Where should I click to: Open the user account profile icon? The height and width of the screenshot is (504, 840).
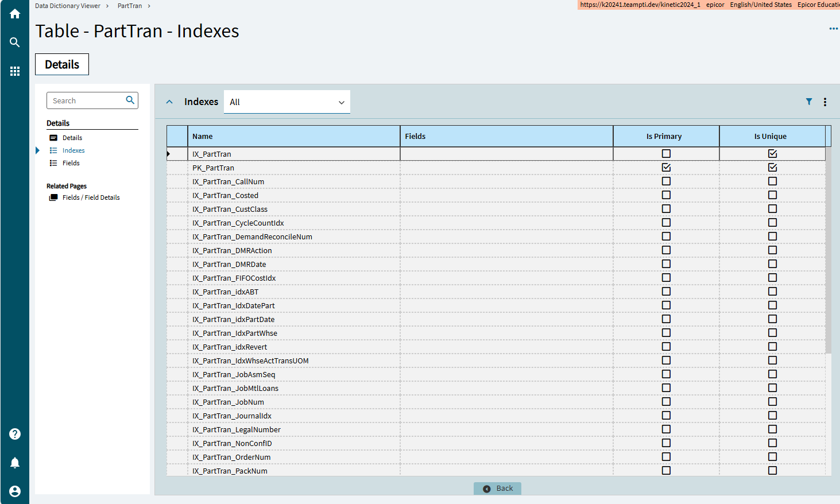[15, 491]
